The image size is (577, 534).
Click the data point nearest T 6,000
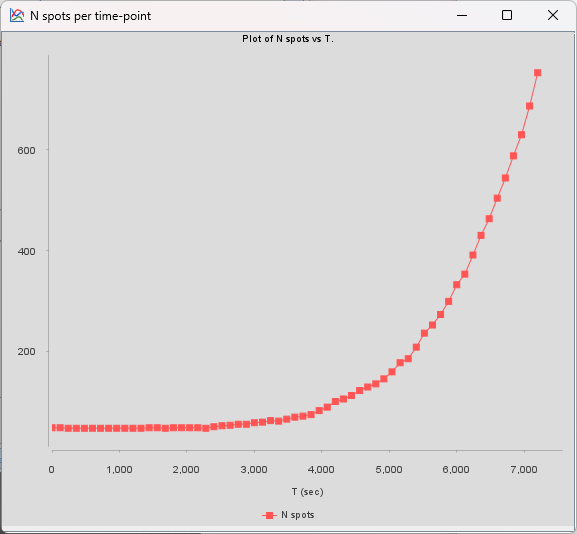click(x=456, y=284)
